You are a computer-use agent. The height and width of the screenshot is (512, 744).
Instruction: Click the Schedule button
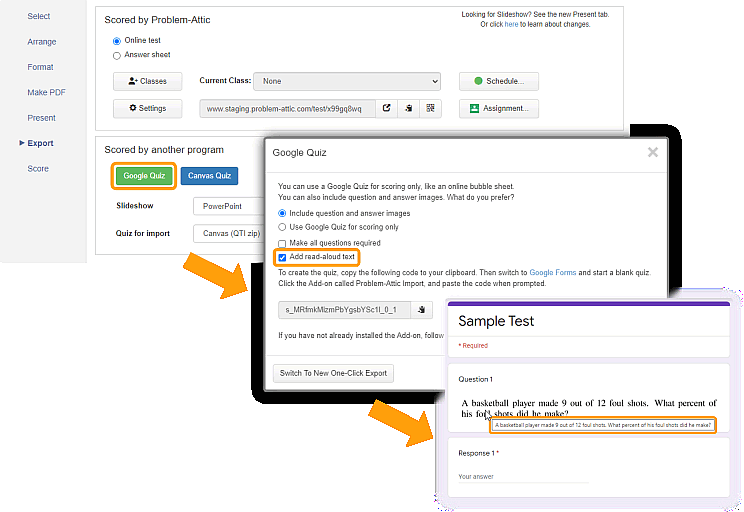pos(499,81)
